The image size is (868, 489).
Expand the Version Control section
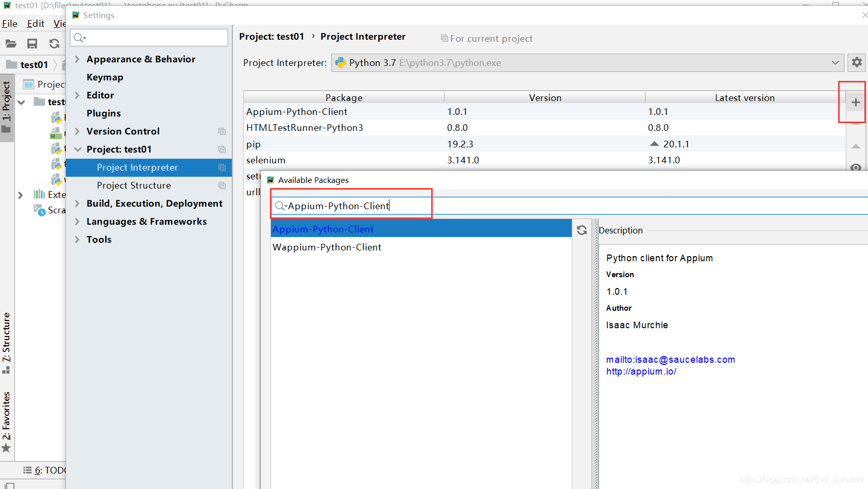(77, 131)
